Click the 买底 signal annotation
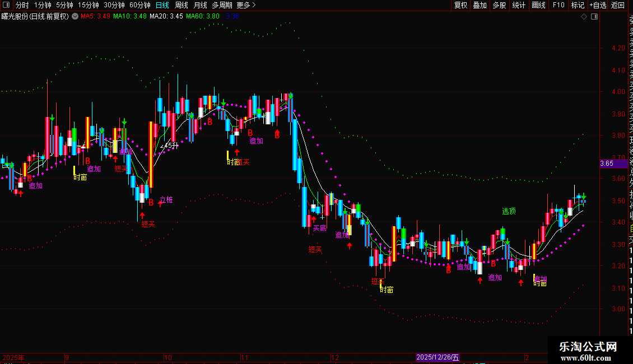633x364 pixels. pos(320,228)
